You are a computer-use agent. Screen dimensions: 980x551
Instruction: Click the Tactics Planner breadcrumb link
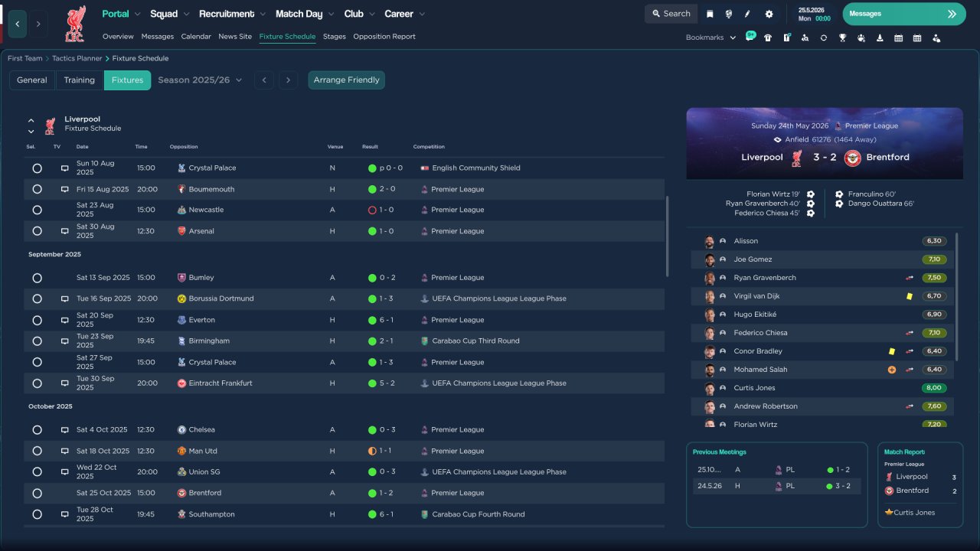pos(77,58)
